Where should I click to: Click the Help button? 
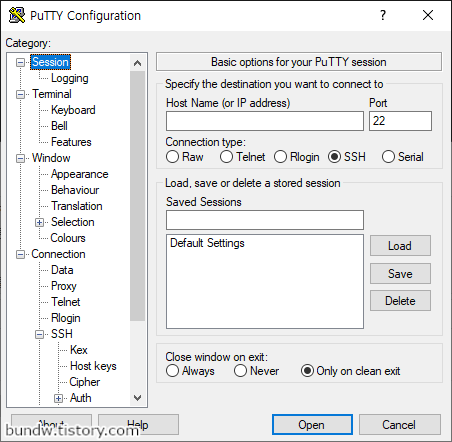(x=138, y=425)
